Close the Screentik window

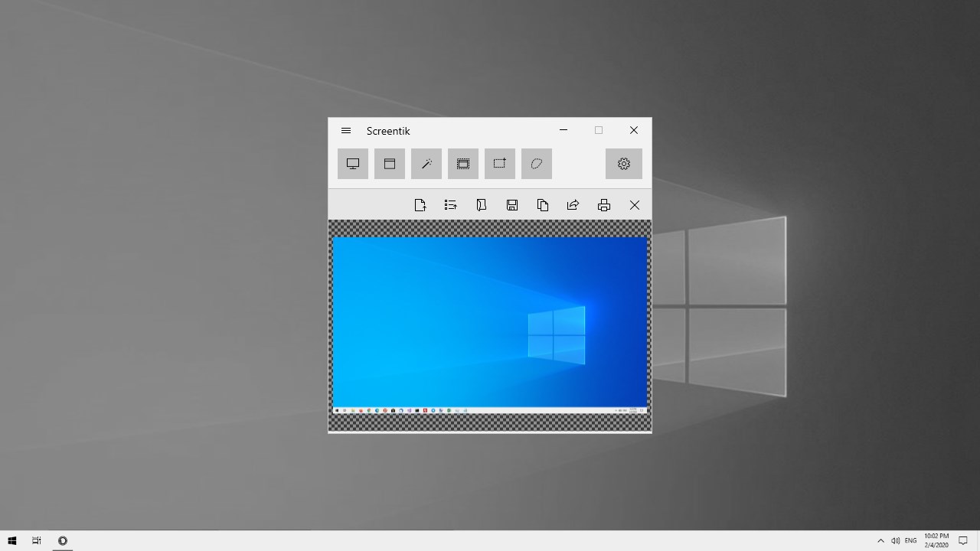634,131
